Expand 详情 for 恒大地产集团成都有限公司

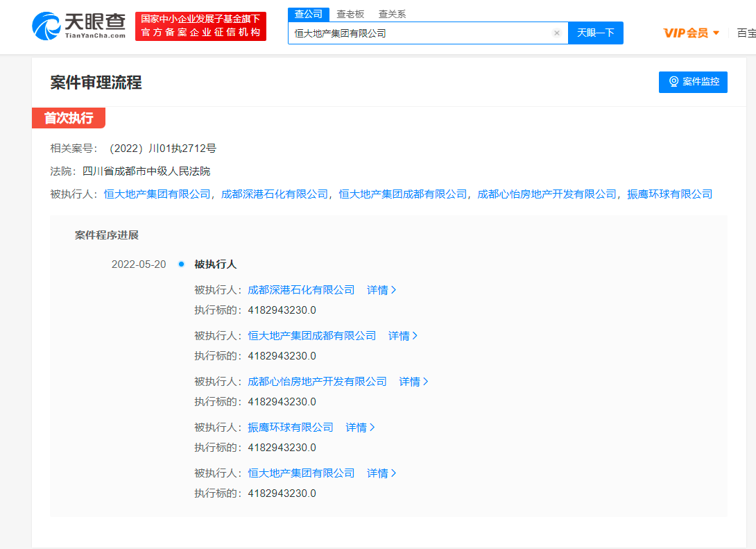point(402,336)
